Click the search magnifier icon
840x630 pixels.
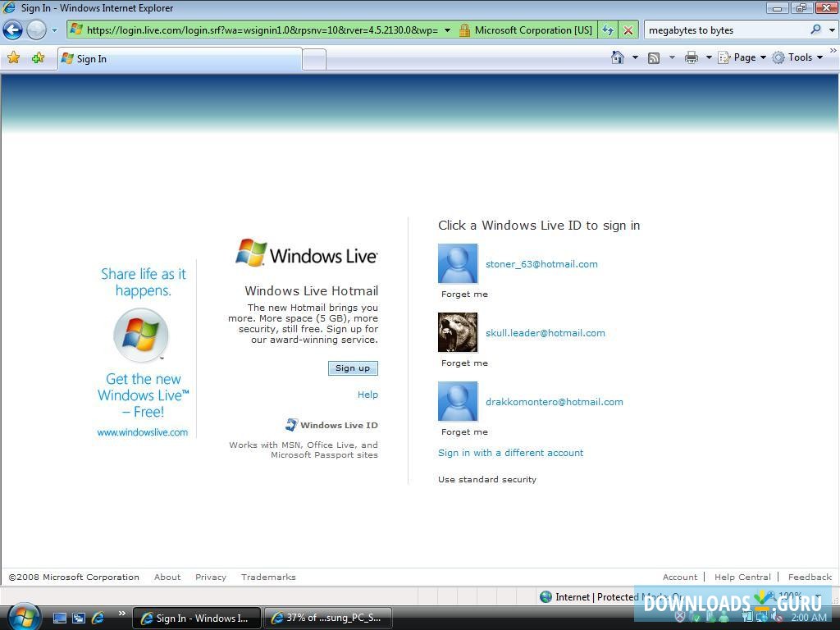pyautogui.click(x=815, y=30)
